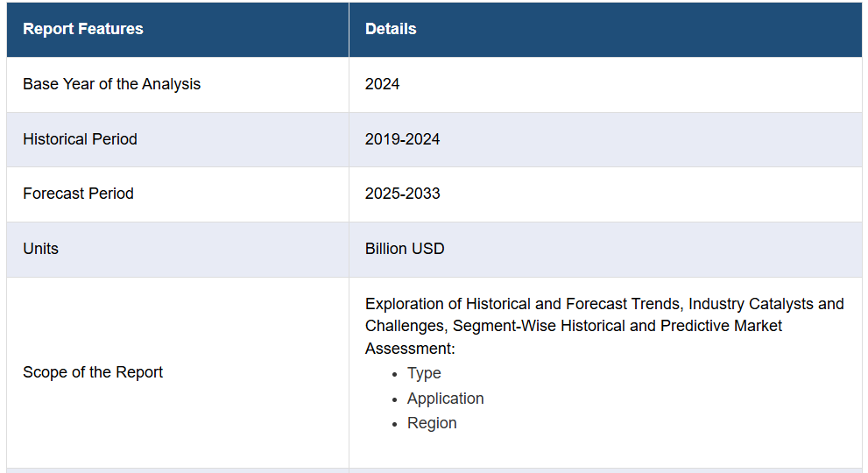Select the Historical Period row label
Image resolution: width=868 pixels, height=473 pixels.
[x=80, y=139]
